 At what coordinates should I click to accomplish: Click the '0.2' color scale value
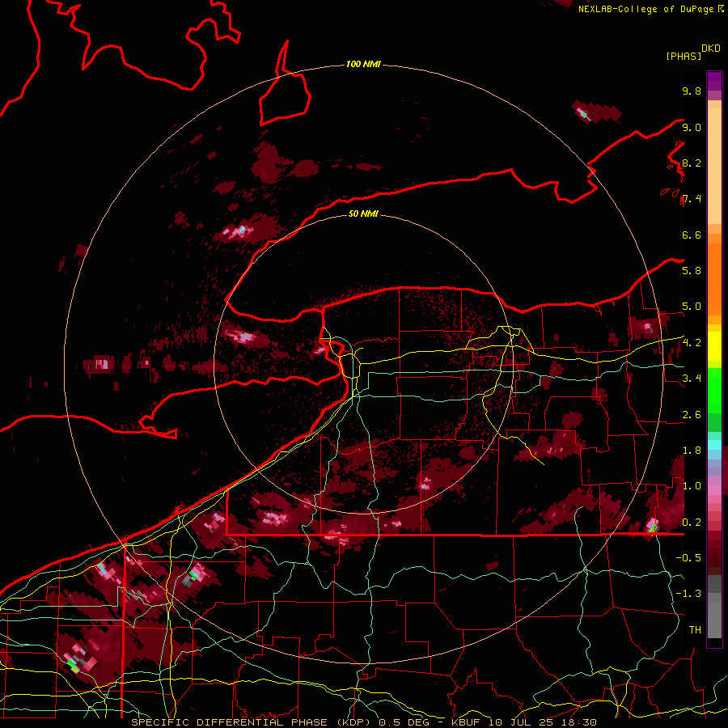pos(692,522)
